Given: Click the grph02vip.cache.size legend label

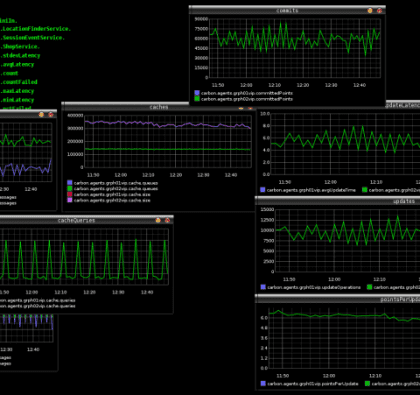Looking at the screenshot, I should (x=112, y=200).
